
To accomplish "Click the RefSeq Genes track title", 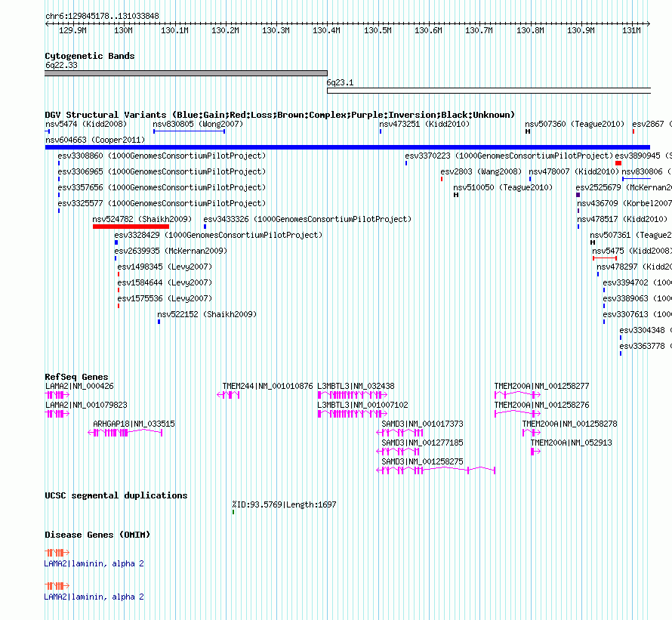I will click(x=76, y=377).
